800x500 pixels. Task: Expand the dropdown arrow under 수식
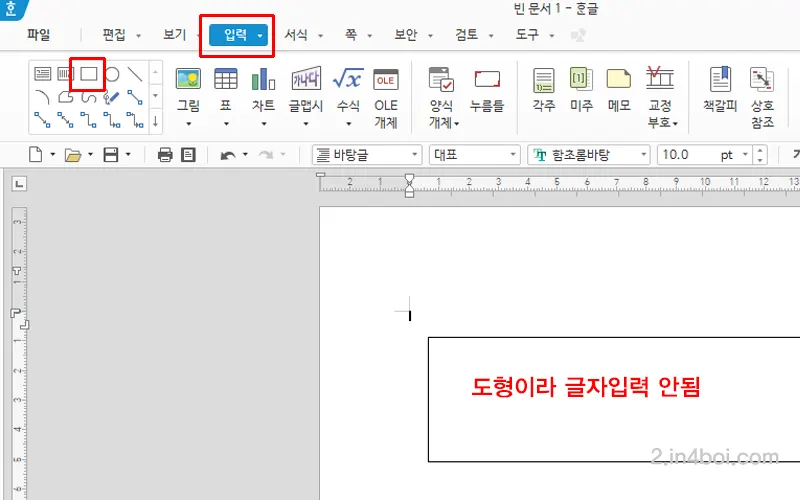pyautogui.click(x=348, y=123)
